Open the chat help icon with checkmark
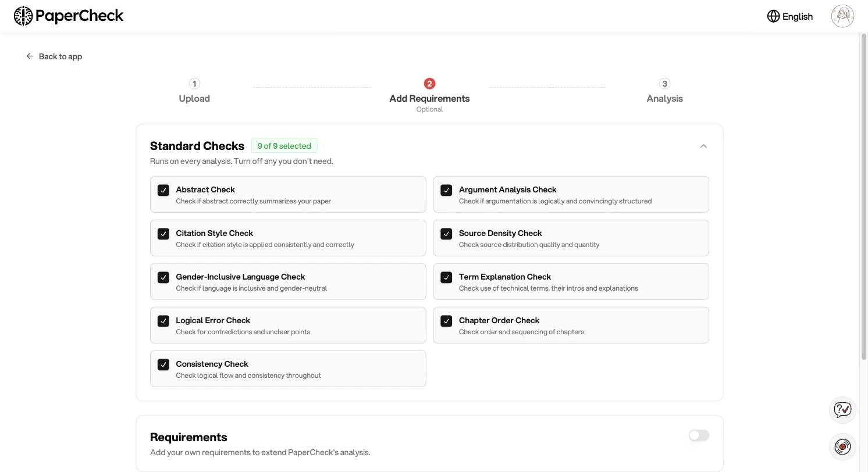The width and height of the screenshot is (868, 472). 842,410
